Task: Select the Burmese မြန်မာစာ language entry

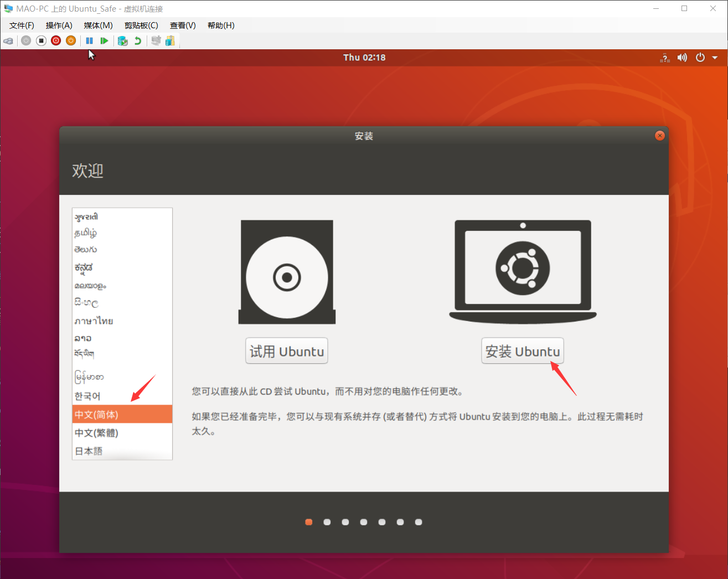Action: 122,377
